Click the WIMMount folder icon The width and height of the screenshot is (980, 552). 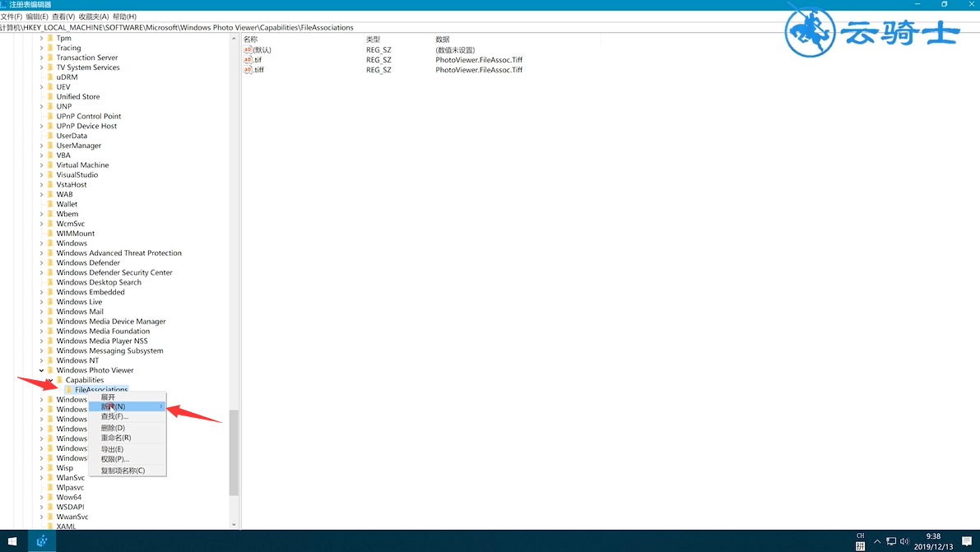(x=51, y=234)
